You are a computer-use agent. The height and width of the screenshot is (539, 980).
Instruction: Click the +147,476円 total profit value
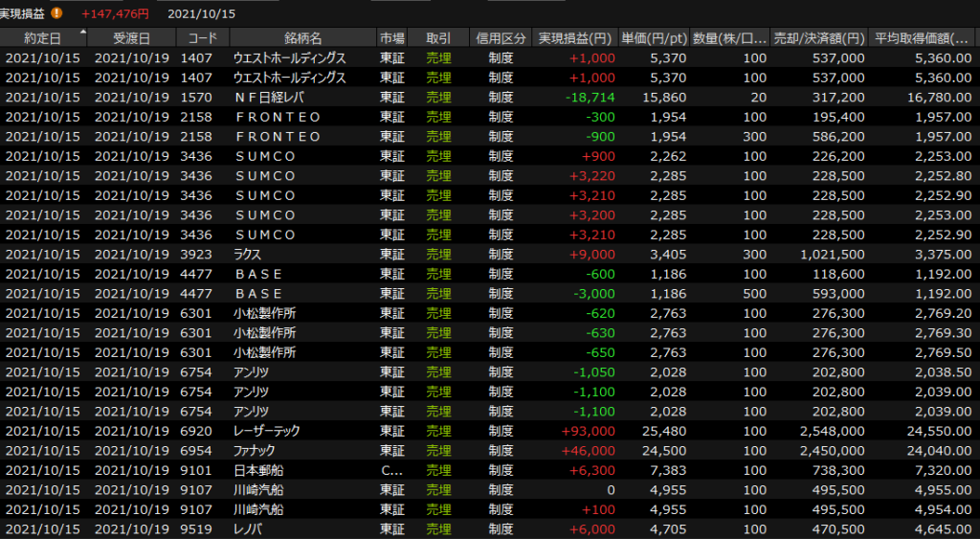(115, 14)
